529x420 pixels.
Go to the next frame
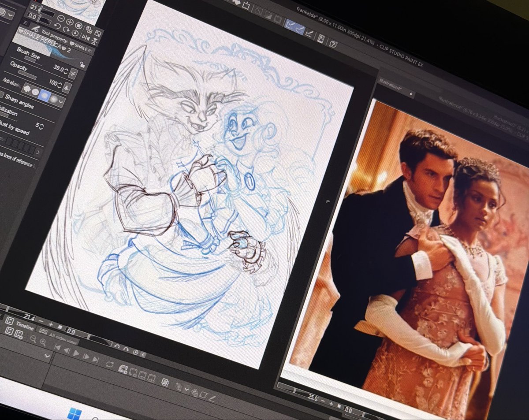coord(86,356)
